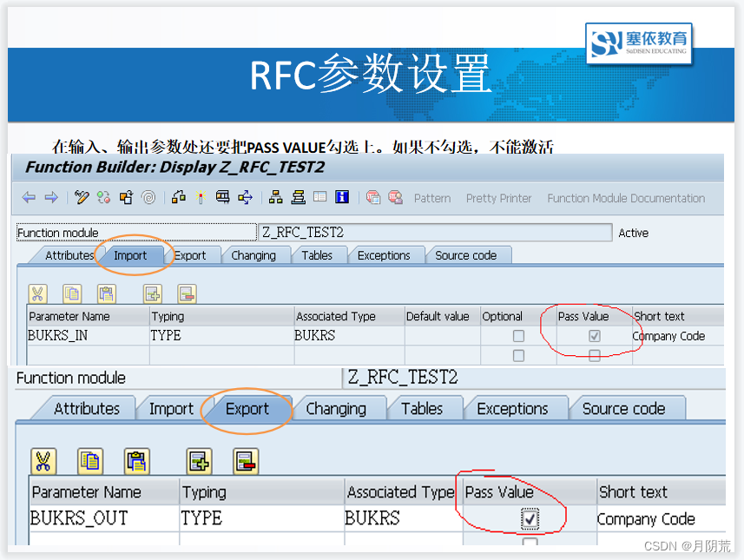Click Optional column header in Import table
Screen dimensions: 744x560
click(518, 316)
